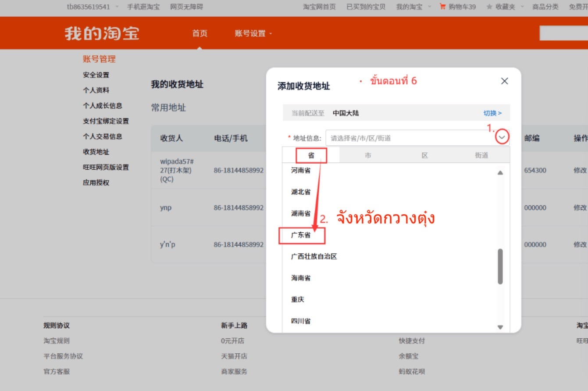Screen dimensions: 588x391
Task: Open 安全设置 in the sidebar
Action: pyautogui.click(x=96, y=75)
